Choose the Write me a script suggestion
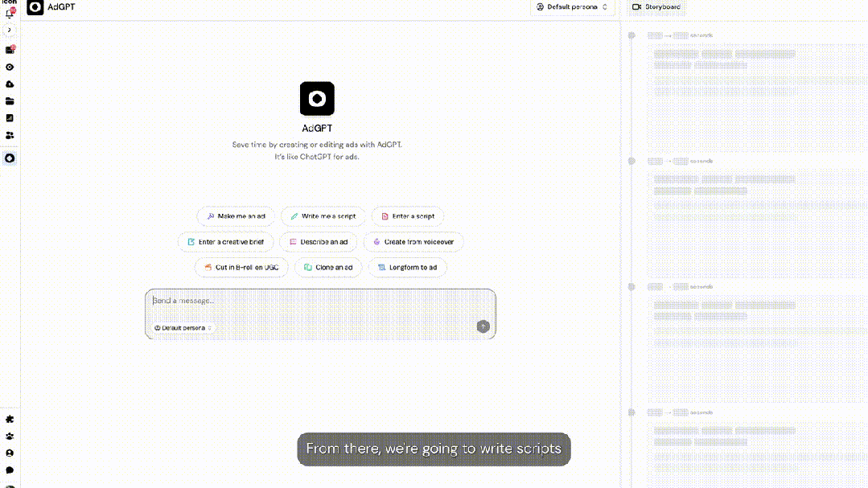This screenshot has height=488, width=868. click(x=323, y=216)
